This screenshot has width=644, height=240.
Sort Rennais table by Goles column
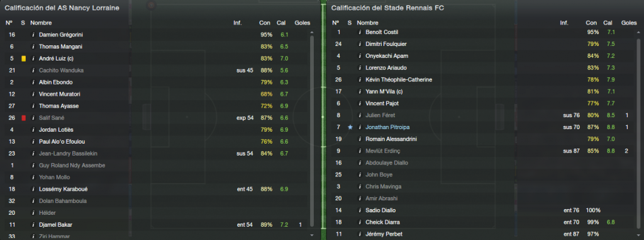pos(629,23)
